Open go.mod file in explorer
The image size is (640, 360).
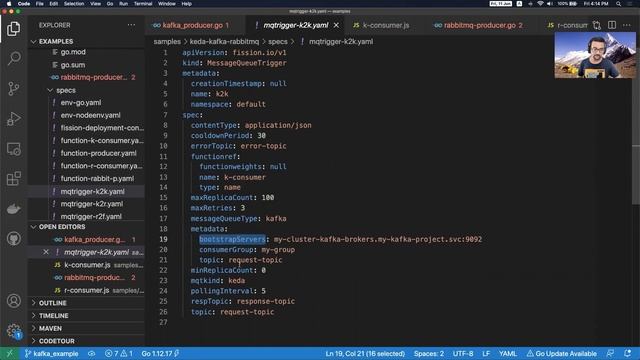(73, 52)
